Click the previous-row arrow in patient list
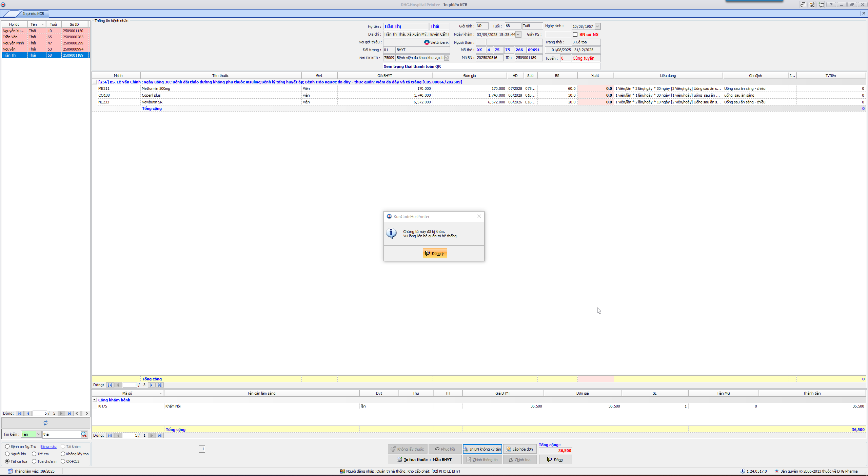868x476 pixels. (28, 413)
